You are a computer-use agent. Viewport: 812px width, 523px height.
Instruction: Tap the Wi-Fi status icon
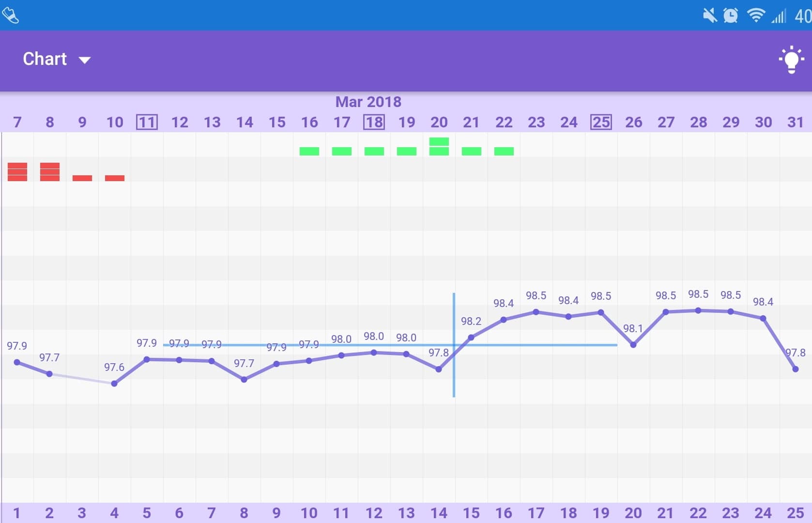755,15
